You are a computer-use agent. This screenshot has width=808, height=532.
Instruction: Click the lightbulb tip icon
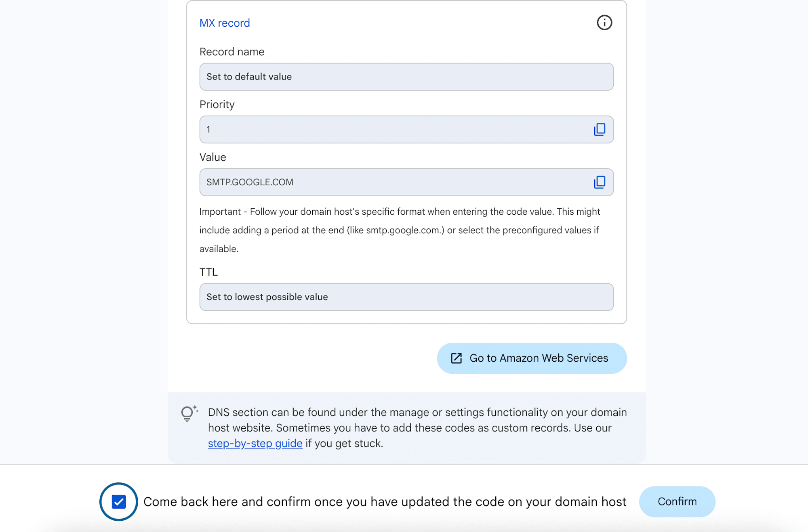(x=188, y=413)
